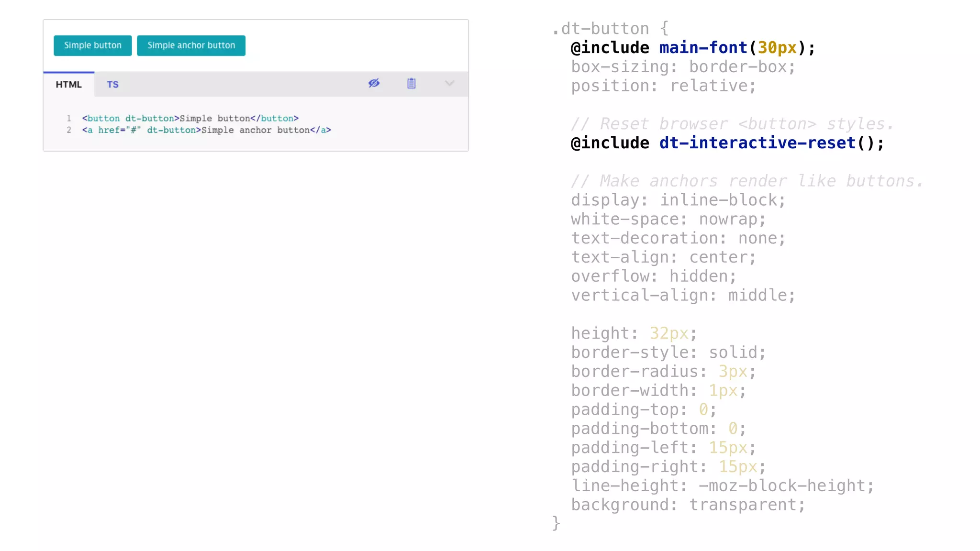Click the 'vertical-align: middle;' line
Viewport: 980px width, 551px height.
pyautogui.click(x=683, y=296)
